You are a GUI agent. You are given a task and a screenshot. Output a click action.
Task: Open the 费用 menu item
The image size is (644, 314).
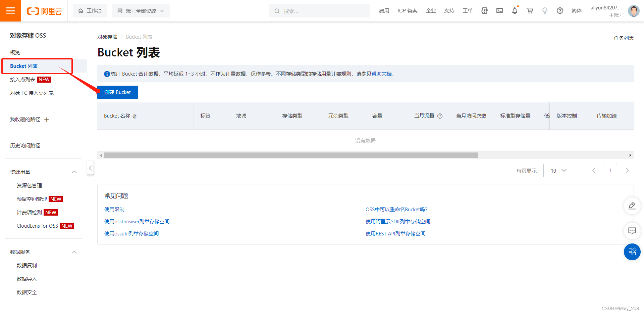coord(384,10)
